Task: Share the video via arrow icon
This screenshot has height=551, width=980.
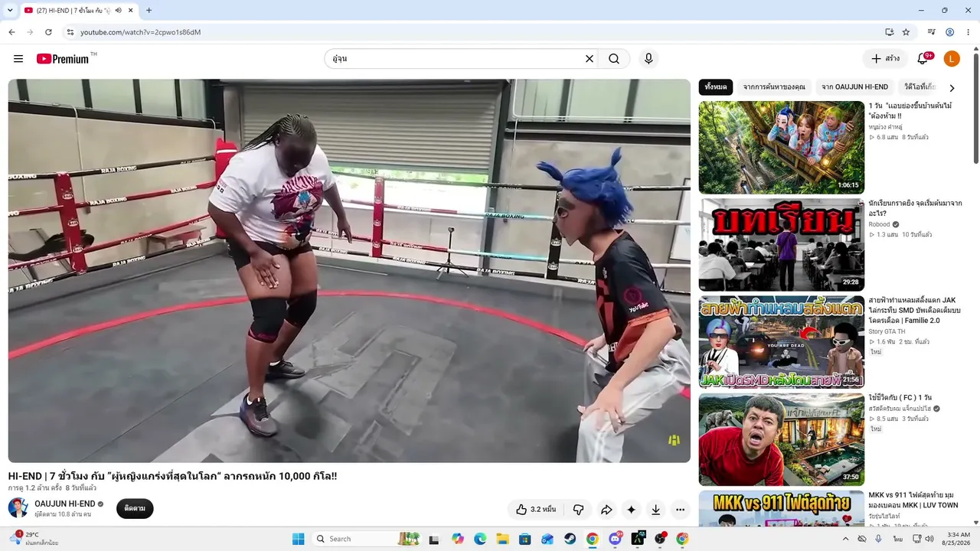Action: (x=606, y=510)
